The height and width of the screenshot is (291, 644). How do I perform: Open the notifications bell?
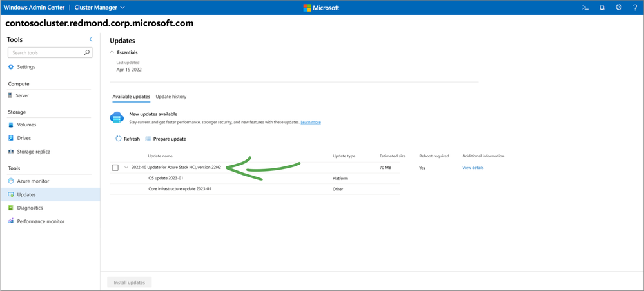pyautogui.click(x=602, y=7)
